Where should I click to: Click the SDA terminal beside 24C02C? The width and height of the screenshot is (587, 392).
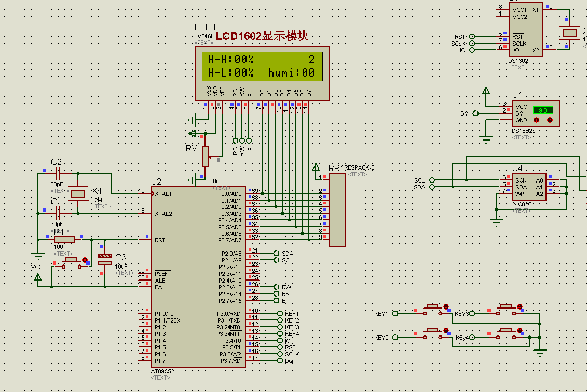432,187
